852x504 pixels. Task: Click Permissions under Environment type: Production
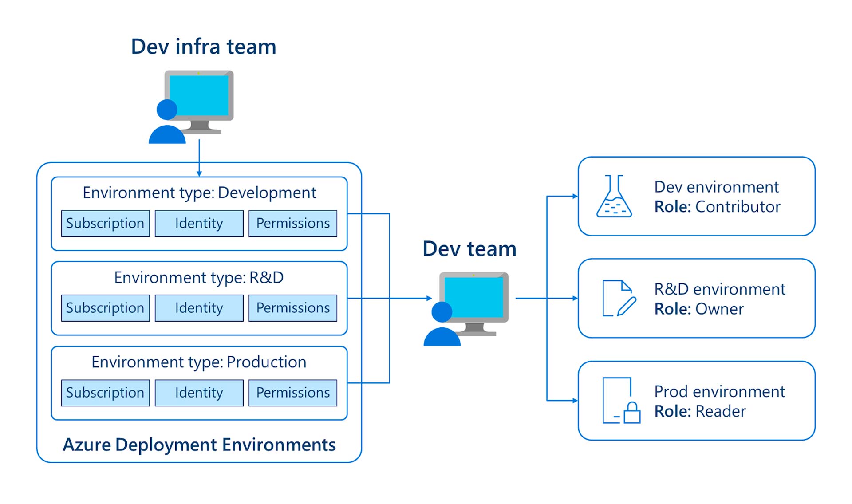pyautogui.click(x=293, y=393)
